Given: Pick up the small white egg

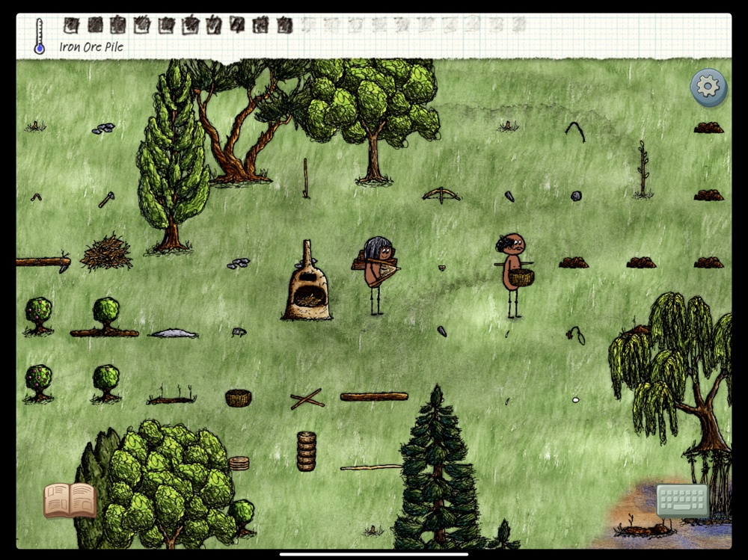Looking at the screenshot, I should click(576, 400).
